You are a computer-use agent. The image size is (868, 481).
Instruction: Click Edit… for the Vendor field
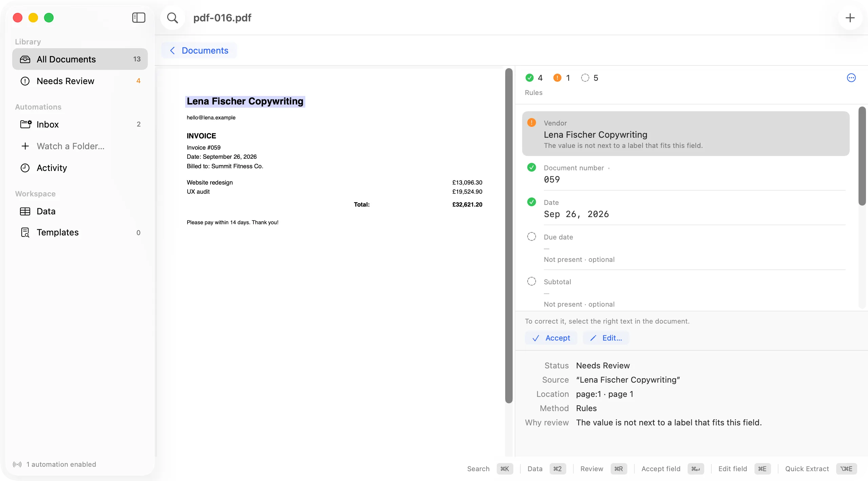coord(606,338)
